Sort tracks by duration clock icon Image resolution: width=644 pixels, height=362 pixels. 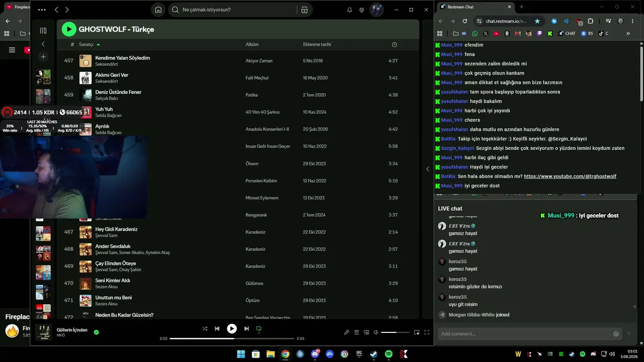click(x=394, y=44)
